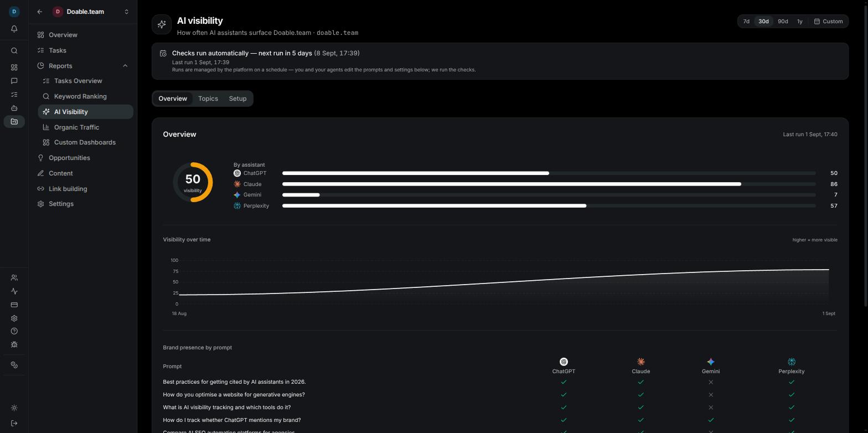Click prompt "Best practices for getting cited by AI assistants in 2026."
The width and height of the screenshot is (868, 433).
(234, 382)
